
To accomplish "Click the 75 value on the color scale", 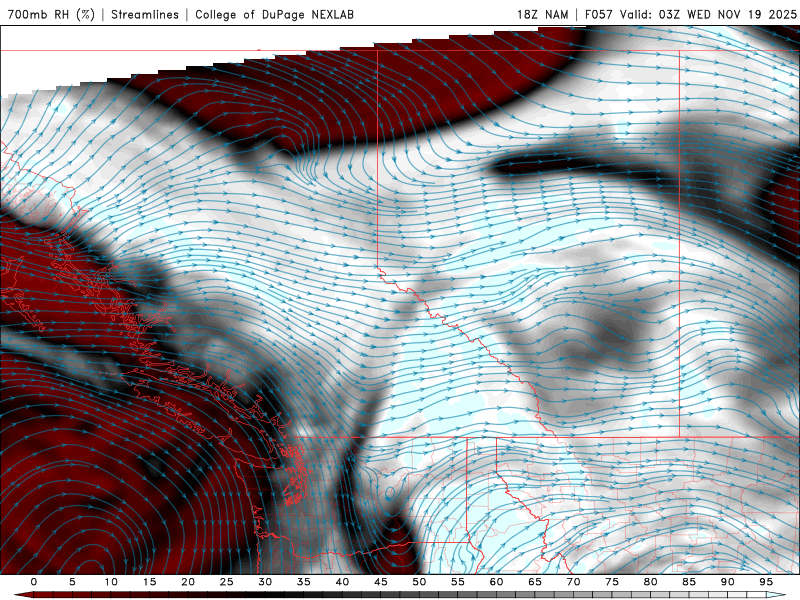I will pyautogui.click(x=612, y=582).
